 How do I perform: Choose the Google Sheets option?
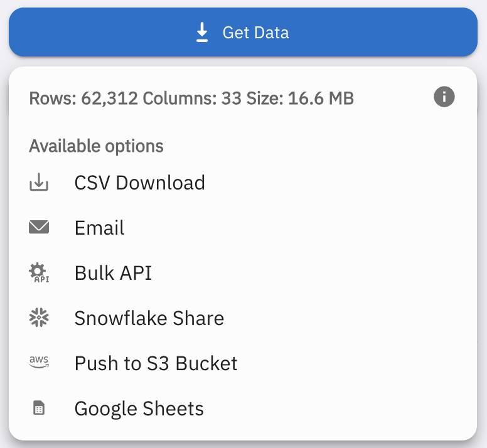click(x=243, y=408)
